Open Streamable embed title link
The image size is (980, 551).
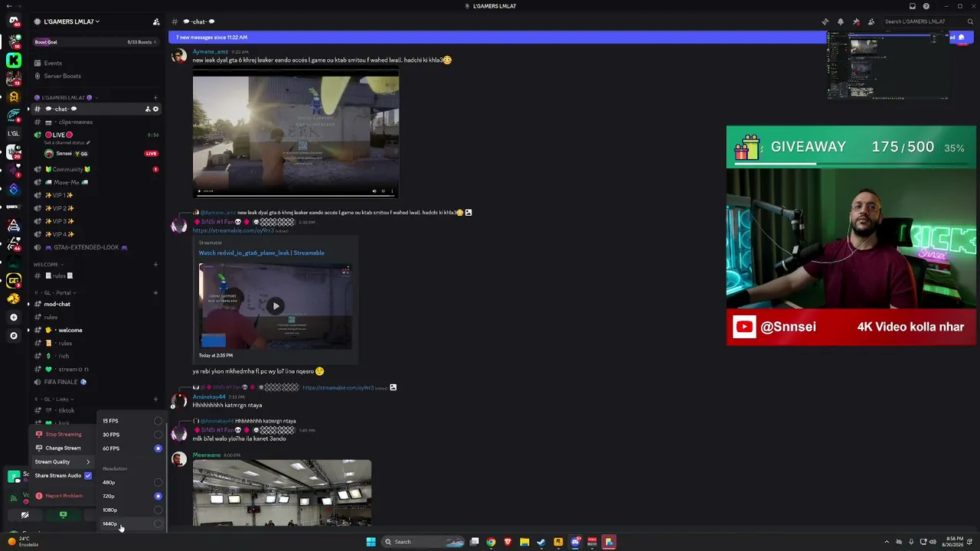click(261, 253)
